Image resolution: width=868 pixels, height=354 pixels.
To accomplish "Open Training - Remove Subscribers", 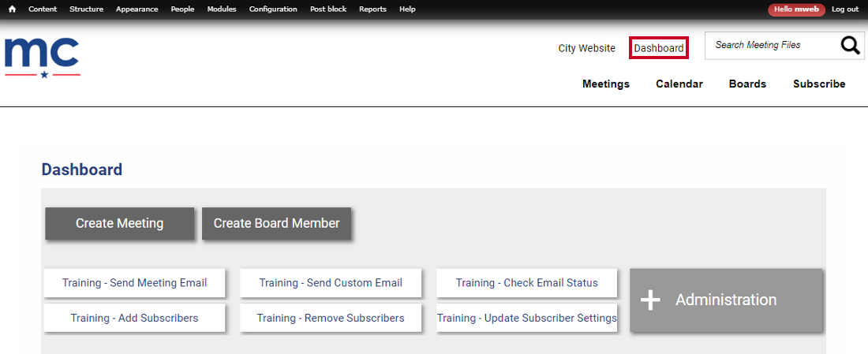I will (331, 318).
